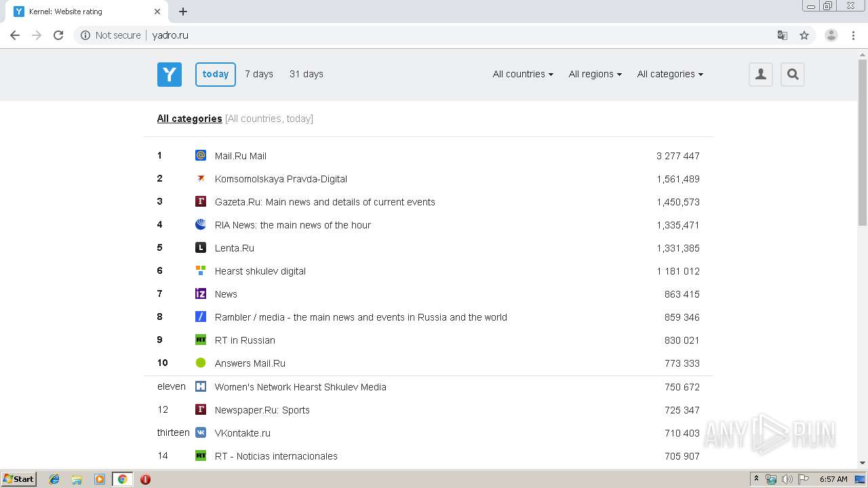Open the VKontakte.ru link

(243, 433)
